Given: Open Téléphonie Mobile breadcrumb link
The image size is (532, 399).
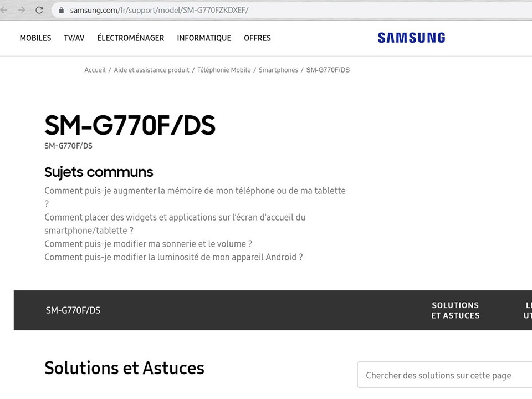Looking at the screenshot, I should coord(224,70).
